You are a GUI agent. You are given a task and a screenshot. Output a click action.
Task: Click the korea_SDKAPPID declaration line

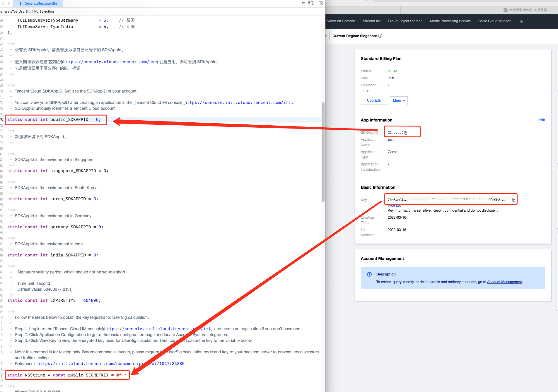point(53,199)
